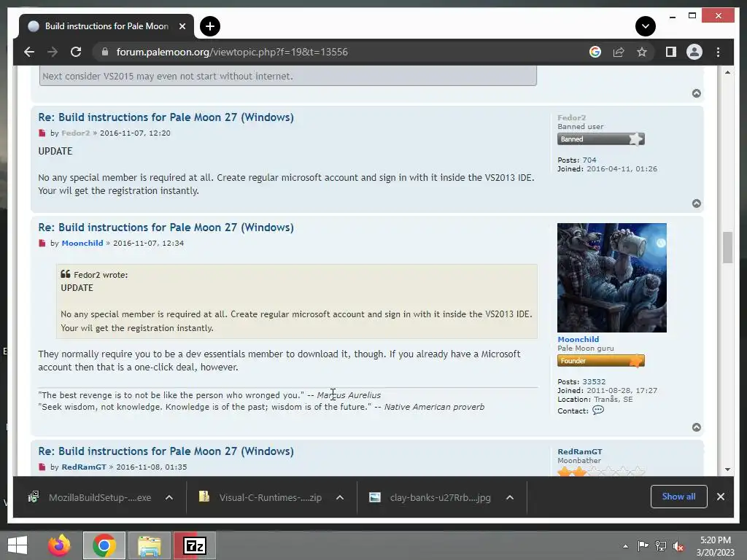Click RedRamGT's post permalink icon

pyautogui.click(x=42, y=467)
